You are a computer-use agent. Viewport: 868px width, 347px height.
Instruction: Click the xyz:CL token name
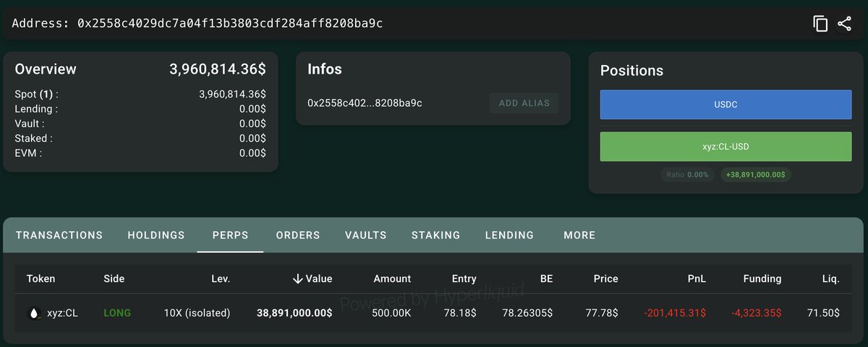pyautogui.click(x=62, y=313)
